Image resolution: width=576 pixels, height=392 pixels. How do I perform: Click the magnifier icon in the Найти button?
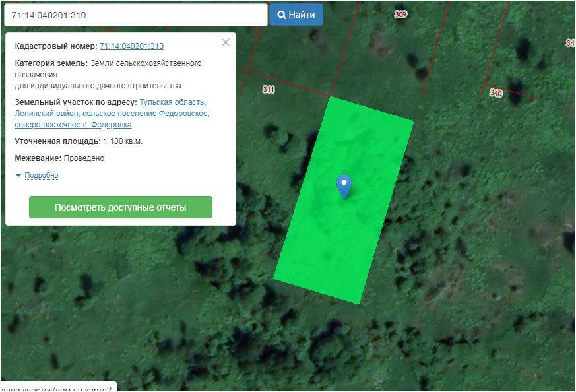[x=281, y=15]
